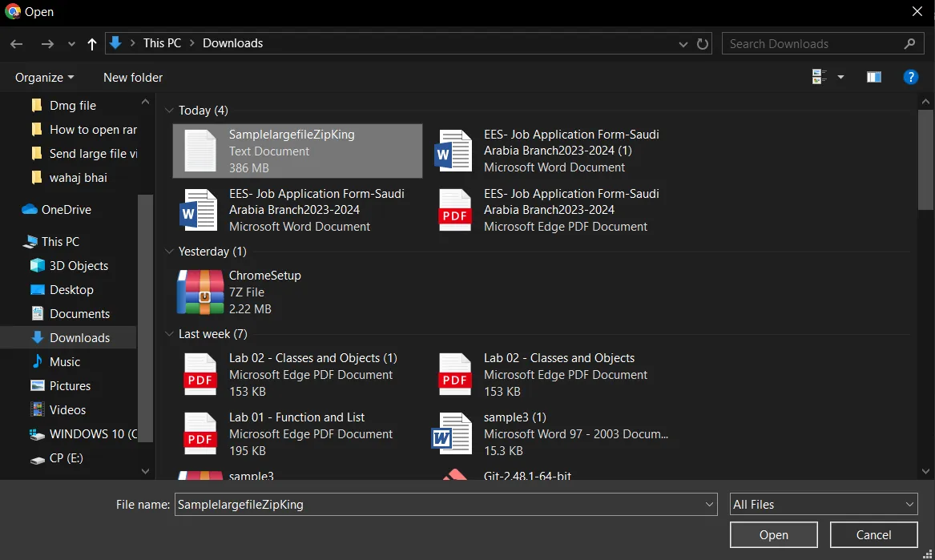The image size is (935, 560).
Task: Open the view options dropdown arrow
Action: point(840,77)
